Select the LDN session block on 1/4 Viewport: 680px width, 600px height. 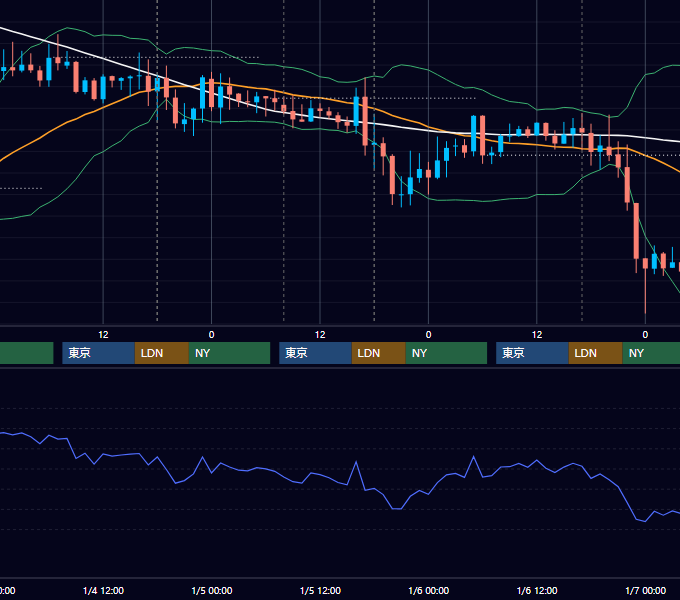[x=162, y=353]
